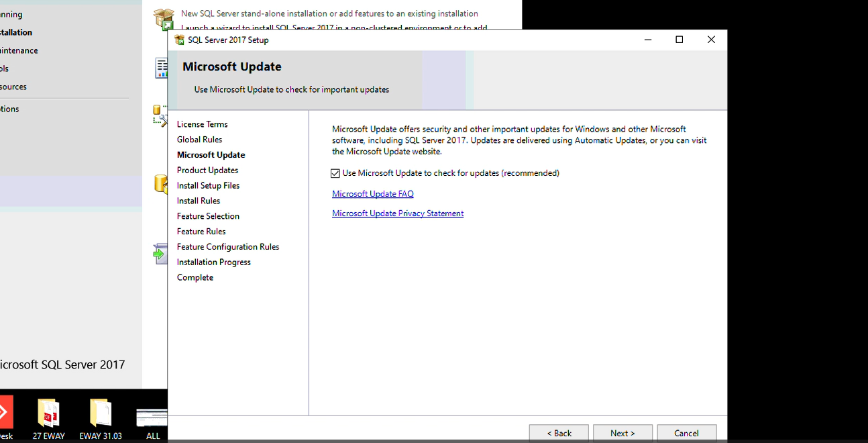Click Feature Rules step
The width and height of the screenshot is (868, 443).
coord(201,232)
